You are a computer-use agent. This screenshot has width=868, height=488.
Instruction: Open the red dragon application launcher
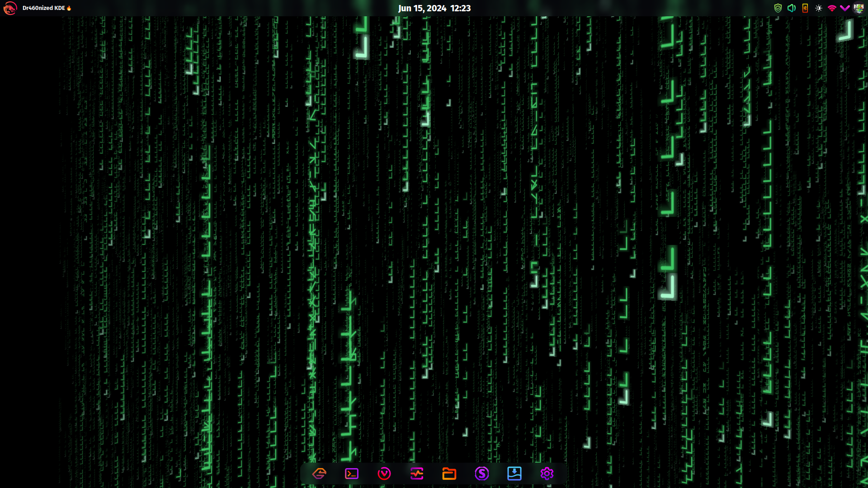[x=10, y=8]
